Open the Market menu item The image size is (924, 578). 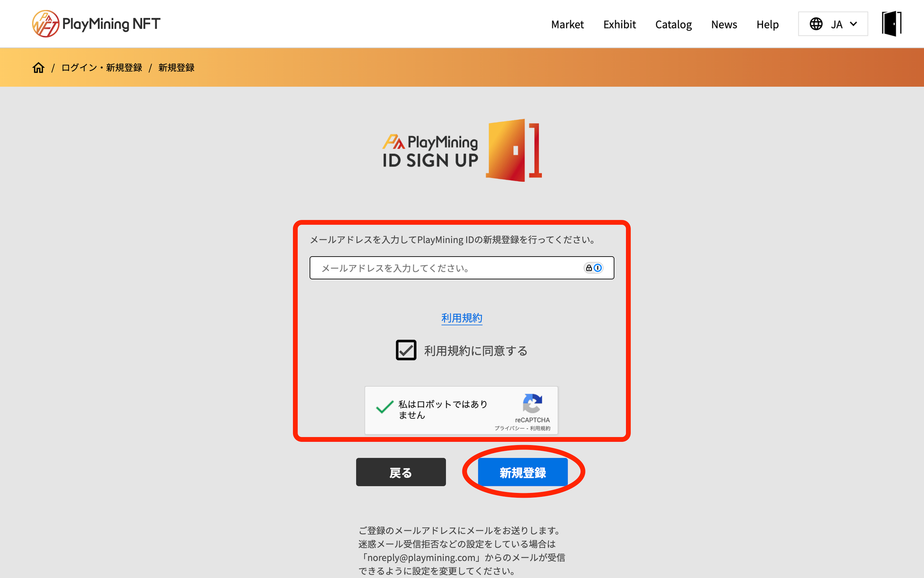click(x=567, y=24)
